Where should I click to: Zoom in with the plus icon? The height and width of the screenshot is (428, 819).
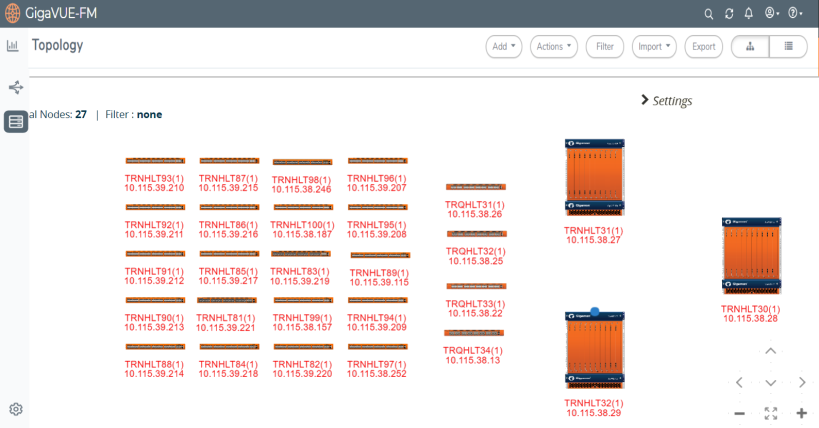801,413
